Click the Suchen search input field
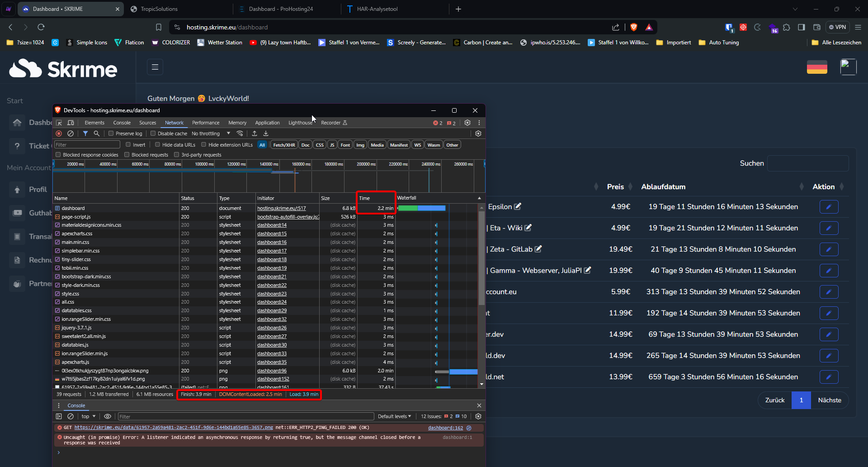The height and width of the screenshot is (467, 868). 808,163
